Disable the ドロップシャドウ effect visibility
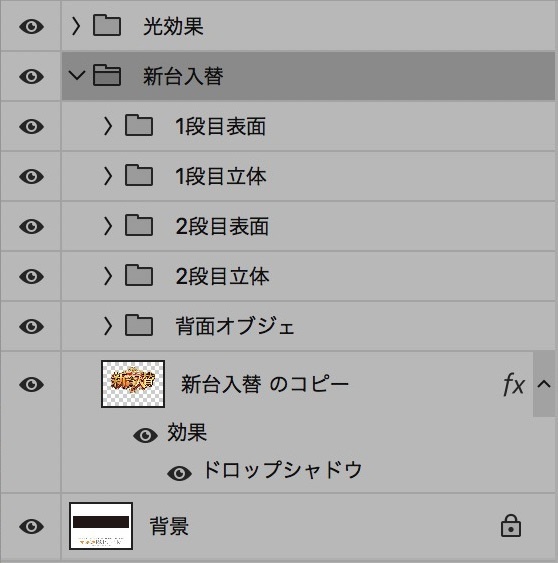Image resolution: width=558 pixels, height=563 pixels. (x=179, y=473)
